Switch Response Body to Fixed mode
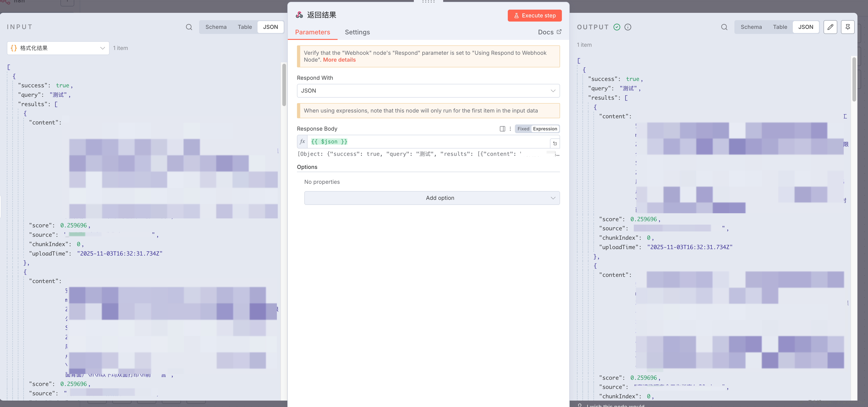This screenshot has width=868, height=407. click(523, 129)
